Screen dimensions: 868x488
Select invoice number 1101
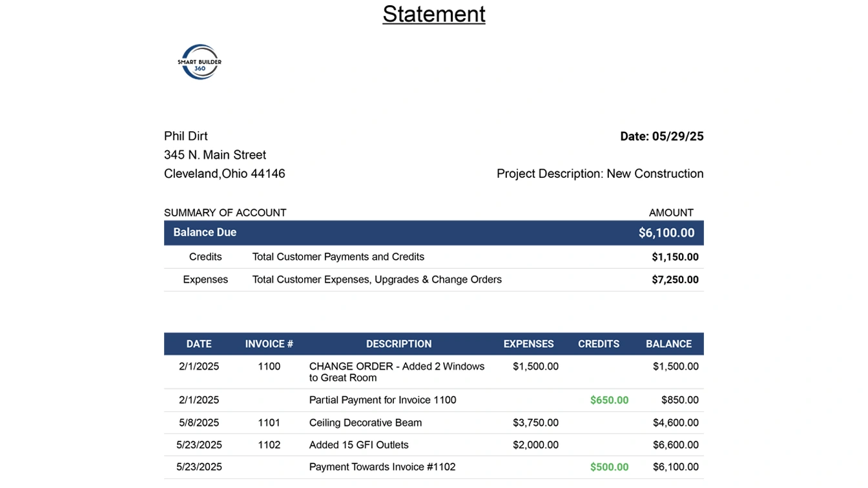pyautogui.click(x=269, y=423)
